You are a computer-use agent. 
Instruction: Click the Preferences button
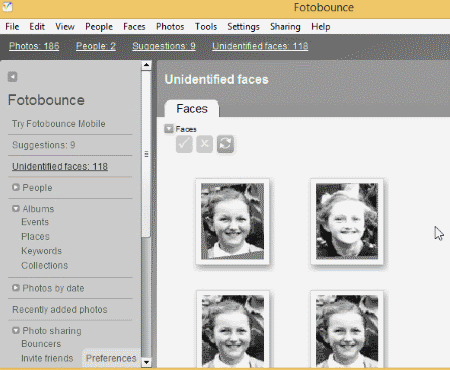(111, 358)
